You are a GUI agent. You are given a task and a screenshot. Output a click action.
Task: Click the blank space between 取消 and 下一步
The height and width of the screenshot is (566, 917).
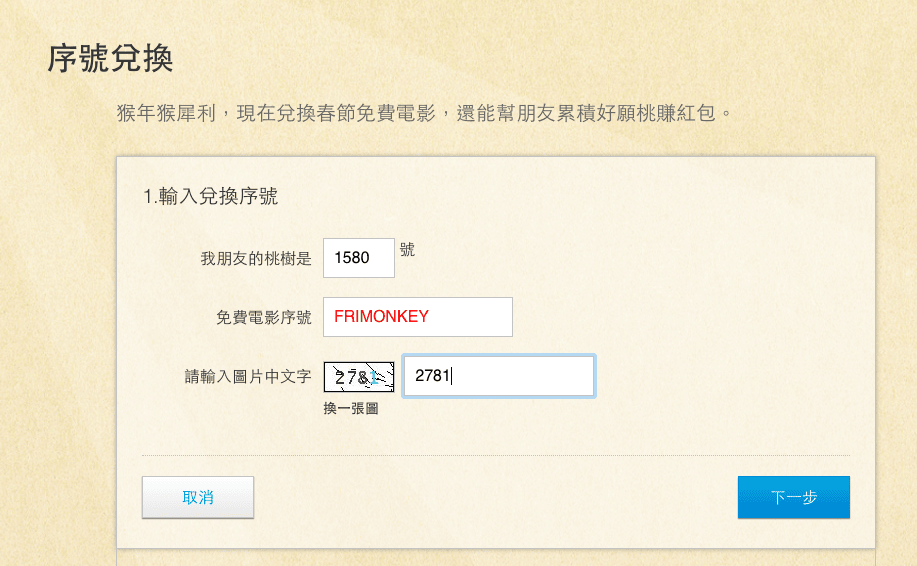pyautogui.click(x=496, y=497)
